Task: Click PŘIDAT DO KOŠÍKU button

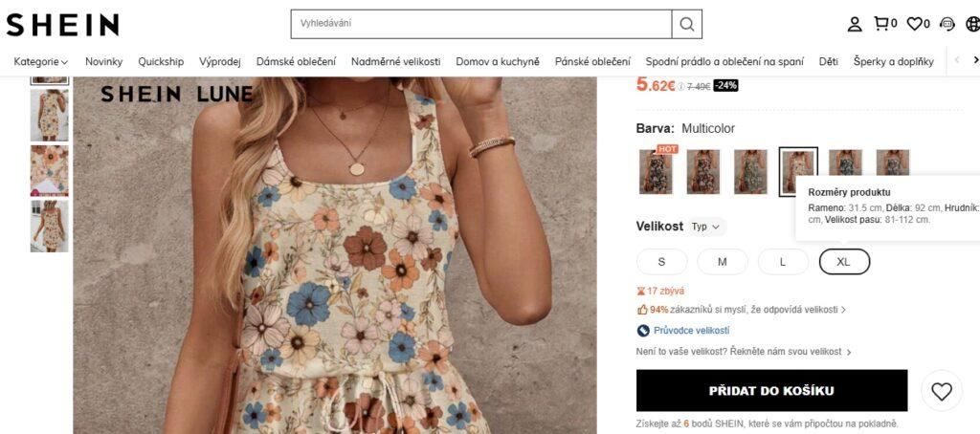Action: click(x=771, y=391)
